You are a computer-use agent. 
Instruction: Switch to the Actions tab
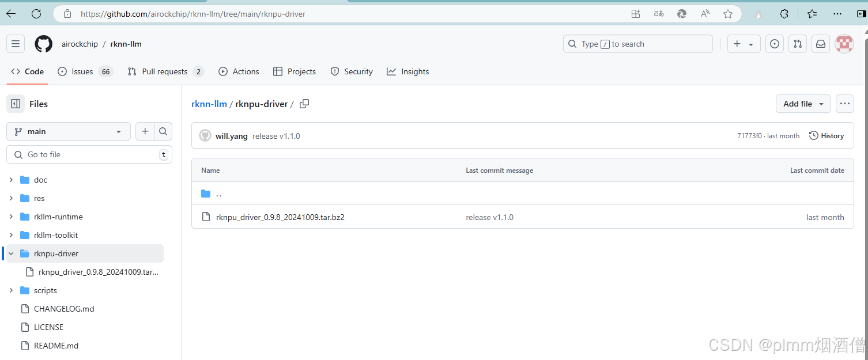[x=239, y=71]
